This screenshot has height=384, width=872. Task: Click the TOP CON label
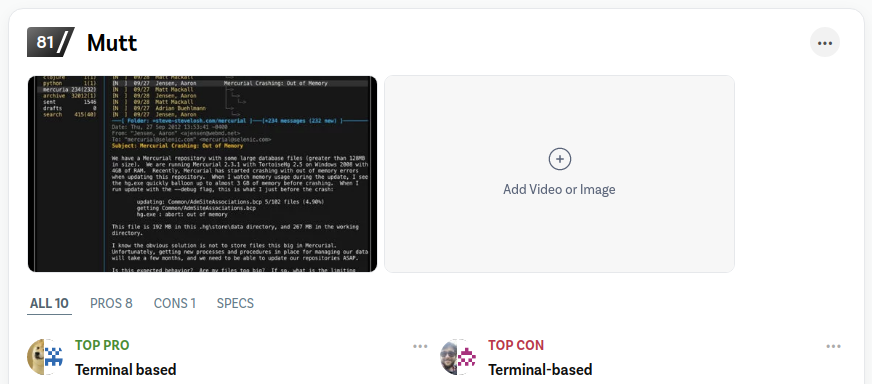click(x=516, y=345)
